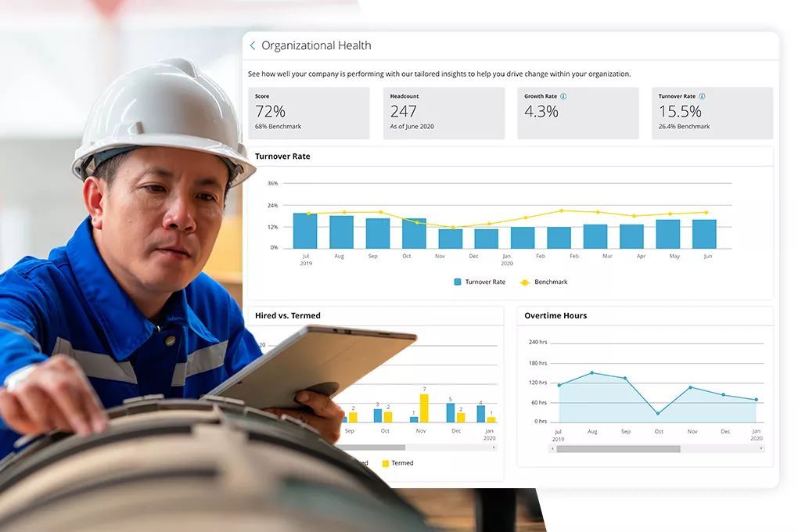Image resolution: width=798 pixels, height=532 pixels.
Task: Open the Growth Rate info icon
Action: coord(563,96)
